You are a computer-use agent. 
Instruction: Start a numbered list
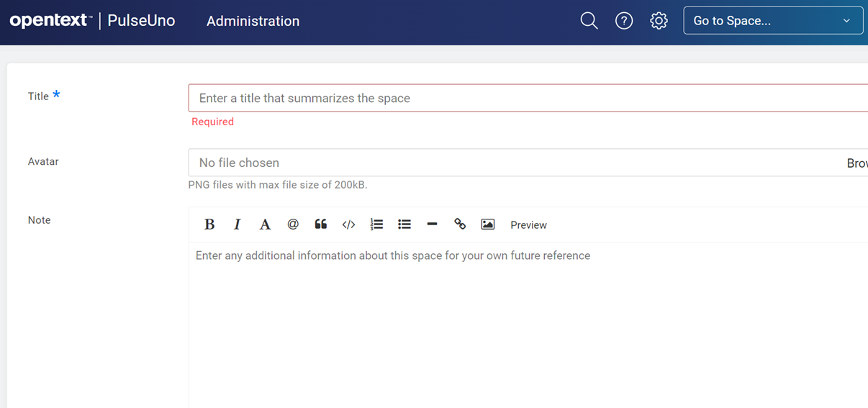(376, 225)
